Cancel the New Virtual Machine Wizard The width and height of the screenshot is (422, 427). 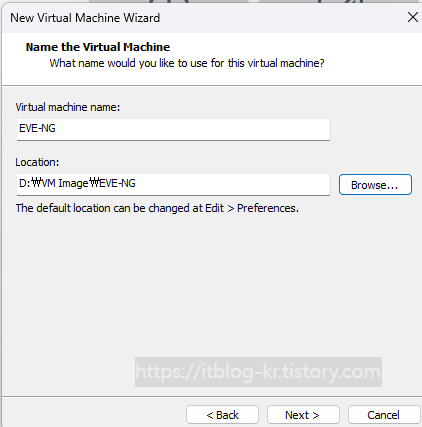coord(384,415)
